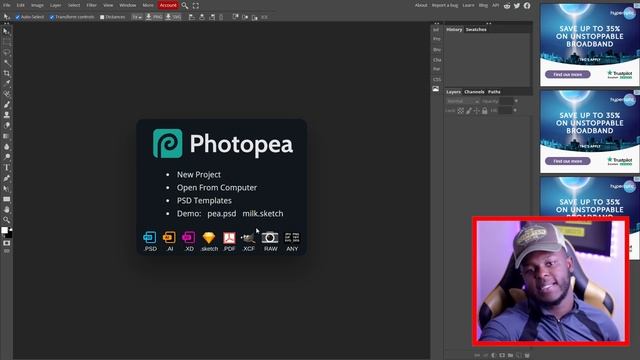Select the Pen tool

click(6, 178)
